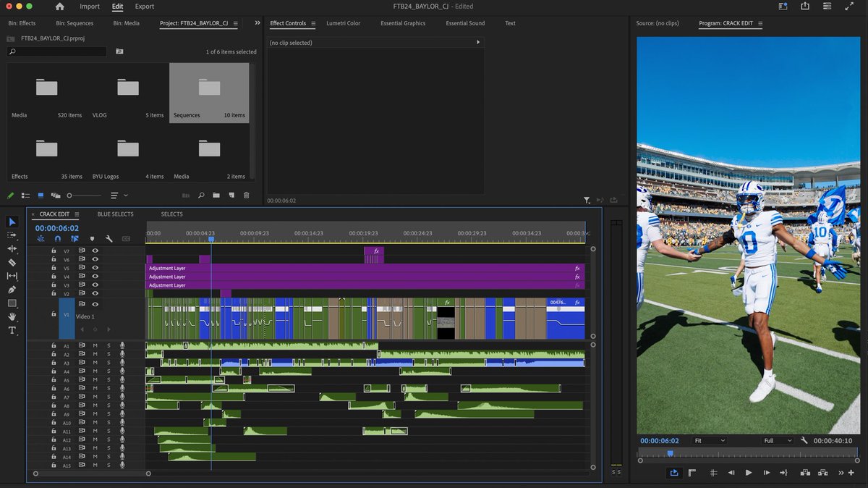The image size is (868, 488).
Task: Switch to the Export mode tab
Action: click(145, 7)
